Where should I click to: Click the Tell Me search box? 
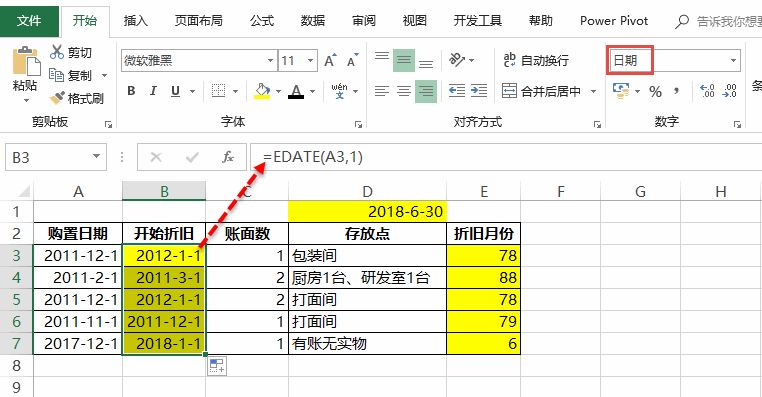(x=718, y=21)
